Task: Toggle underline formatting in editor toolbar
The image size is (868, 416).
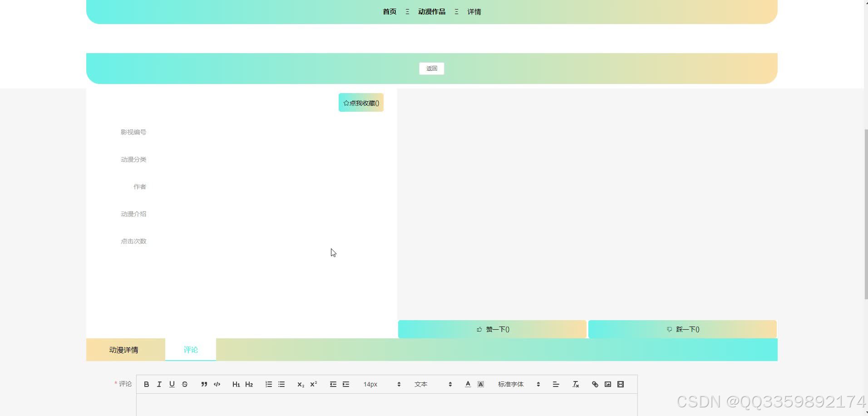Action: (172, 384)
